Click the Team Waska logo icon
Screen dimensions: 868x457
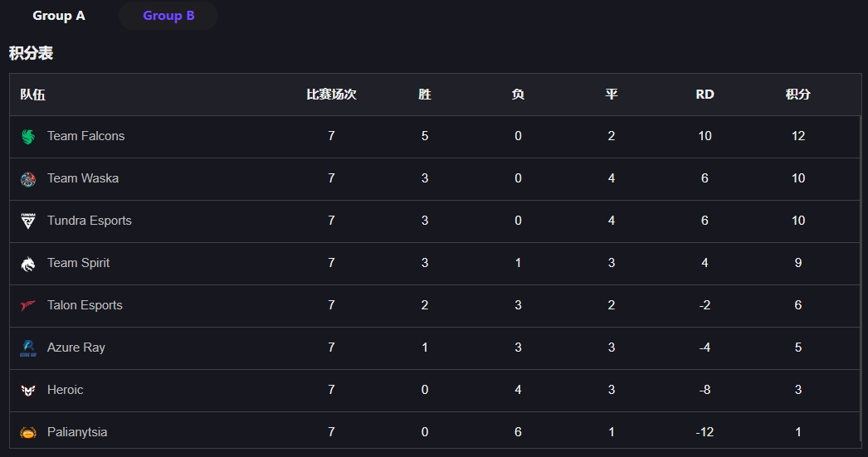tap(28, 178)
